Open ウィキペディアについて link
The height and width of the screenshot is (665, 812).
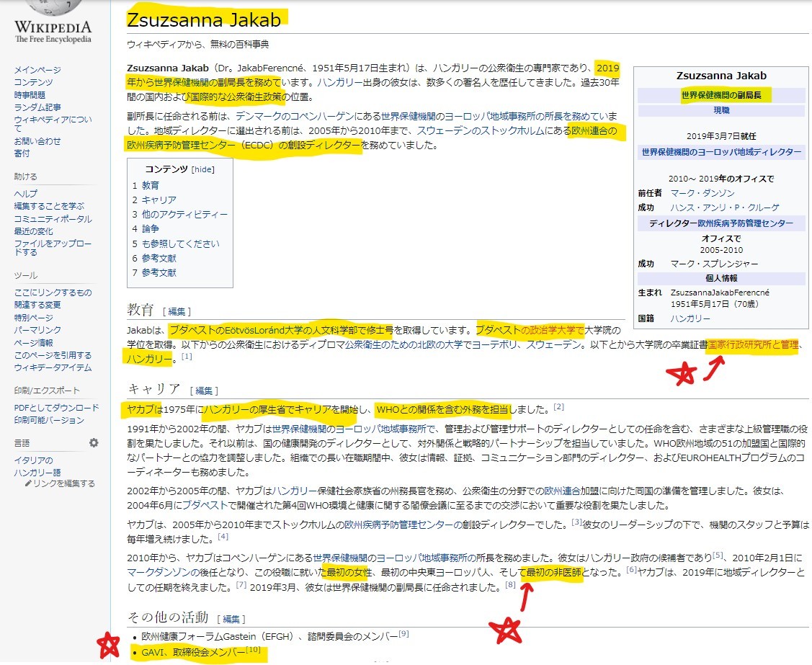53,123
